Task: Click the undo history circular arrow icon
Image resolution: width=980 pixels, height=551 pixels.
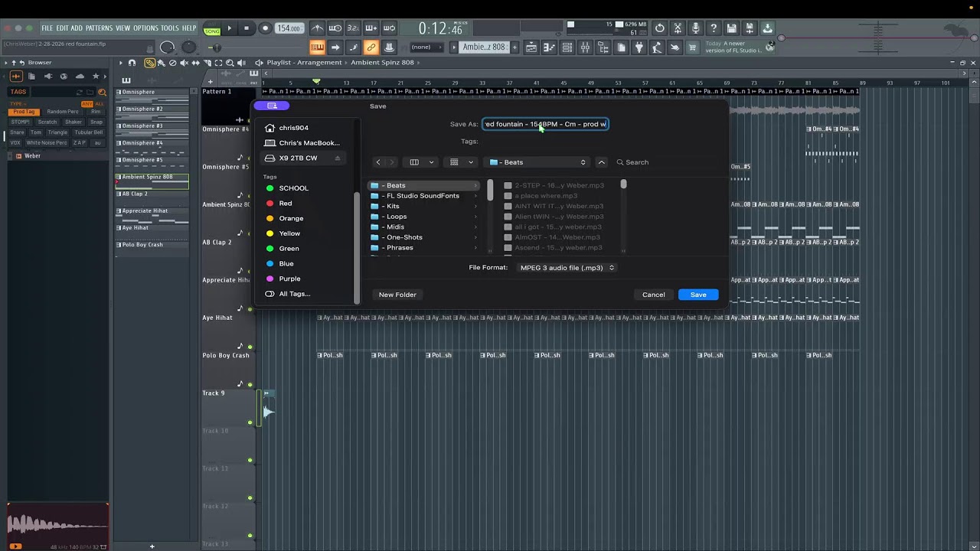Action: click(x=660, y=28)
